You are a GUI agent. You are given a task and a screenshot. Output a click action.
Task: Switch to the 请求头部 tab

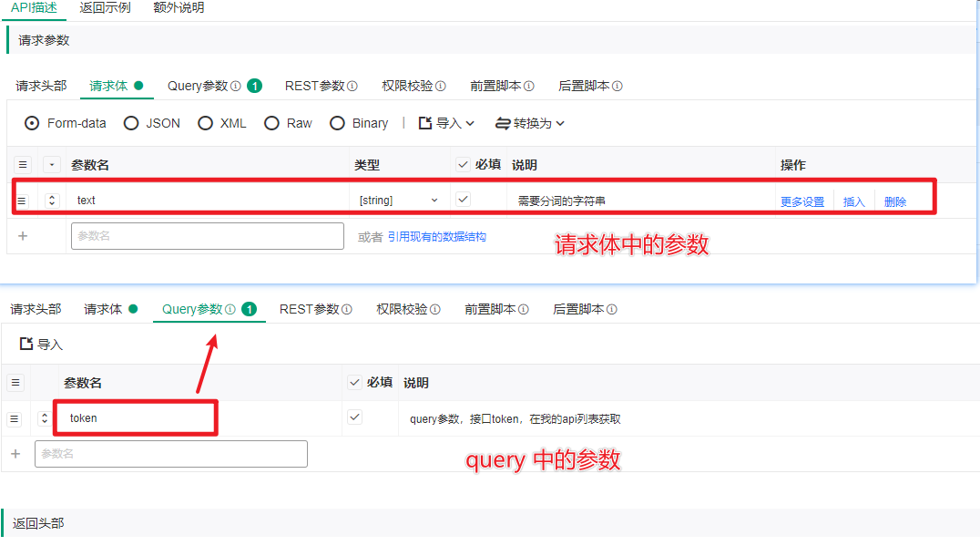coord(40,85)
